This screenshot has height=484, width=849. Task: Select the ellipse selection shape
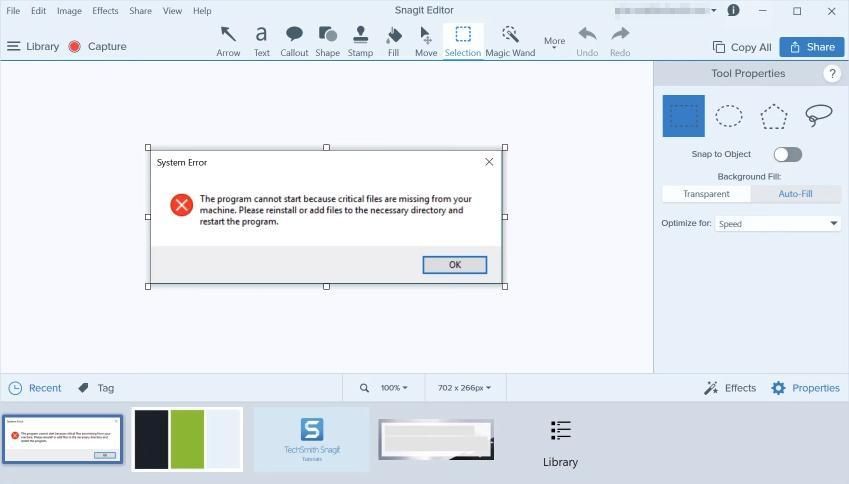coord(729,116)
